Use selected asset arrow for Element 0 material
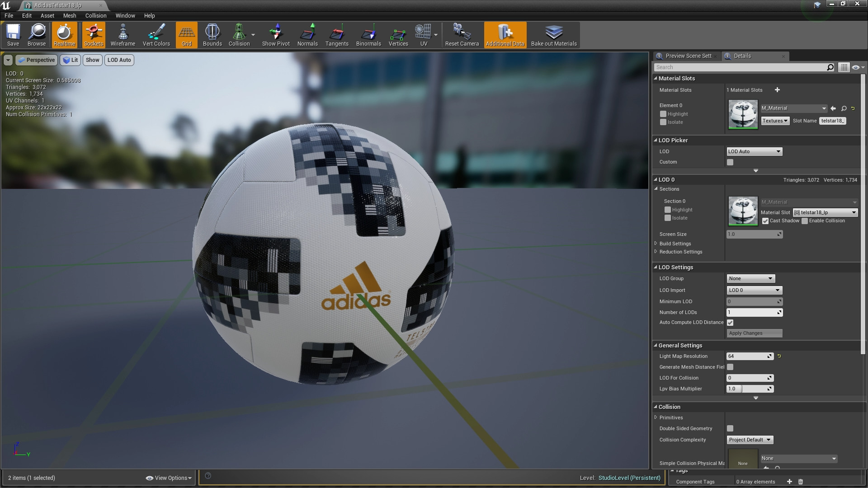Viewport: 868px width, 488px height. point(833,108)
